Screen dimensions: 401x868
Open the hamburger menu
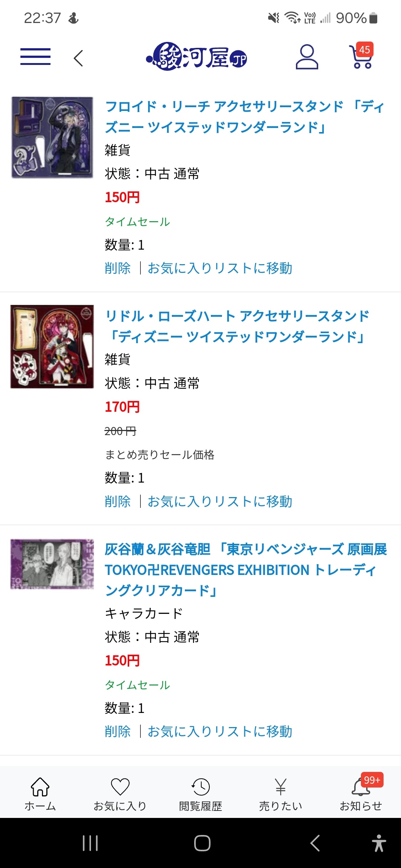[35, 57]
